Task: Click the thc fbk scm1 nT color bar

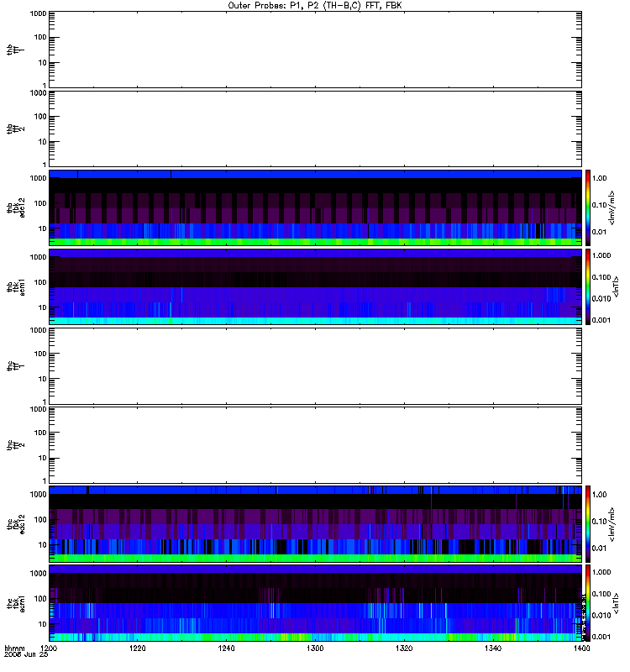Action: coord(588,603)
